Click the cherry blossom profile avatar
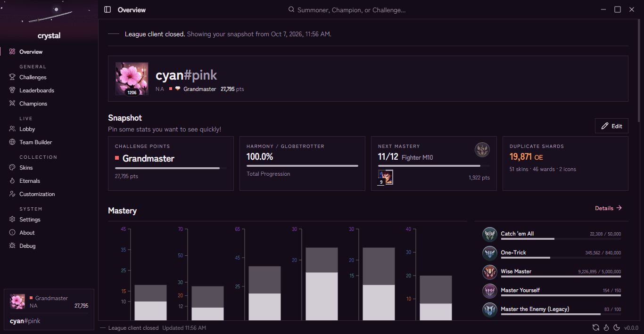The width and height of the screenshot is (644, 334). coord(132,79)
